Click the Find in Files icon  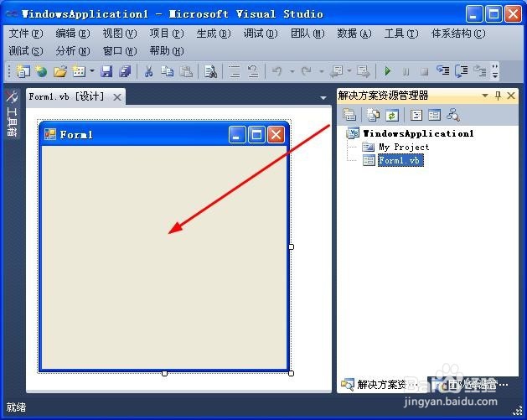[x=211, y=71]
